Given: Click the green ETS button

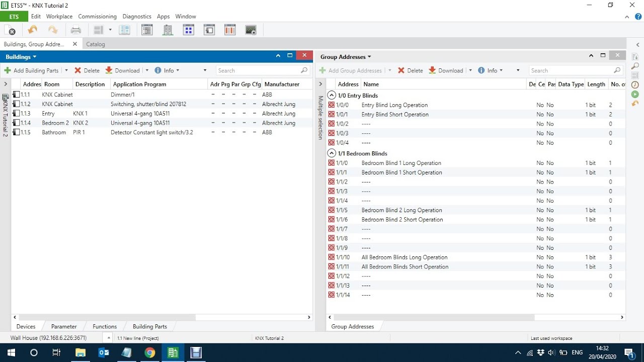Looking at the screenshot, I should coord(14,17).
